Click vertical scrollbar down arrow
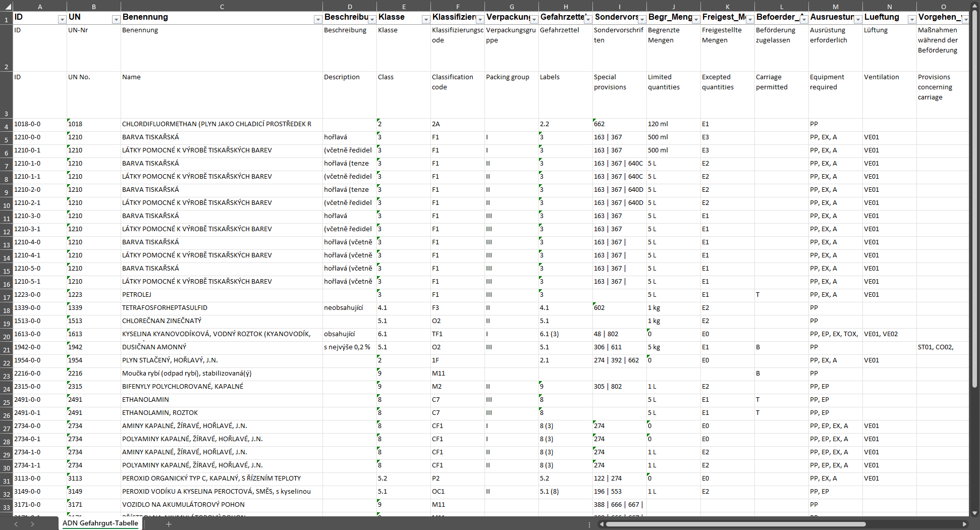Image resolution: width=980 pixels, height=530 pixels. 974,513
